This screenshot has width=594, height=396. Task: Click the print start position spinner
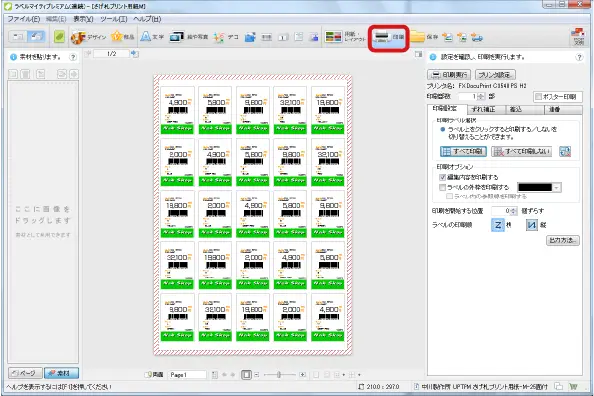point(513,211)
